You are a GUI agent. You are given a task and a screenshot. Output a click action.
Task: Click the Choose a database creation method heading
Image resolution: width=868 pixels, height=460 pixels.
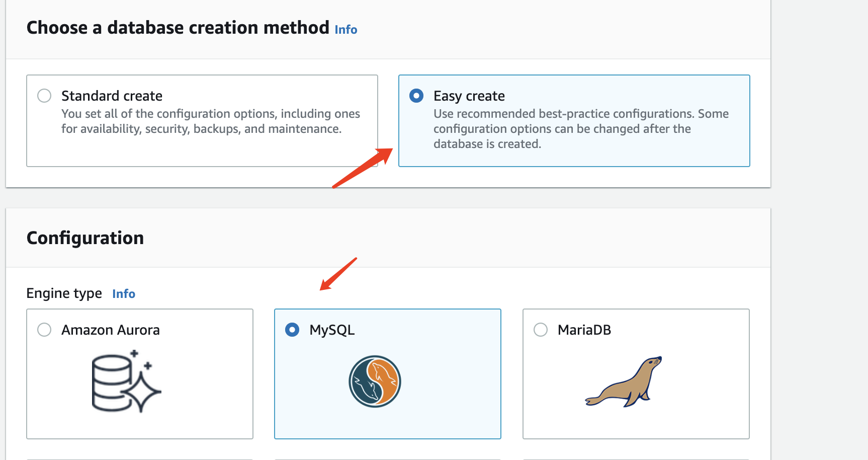pyautogui.click(x=178, y=28)
